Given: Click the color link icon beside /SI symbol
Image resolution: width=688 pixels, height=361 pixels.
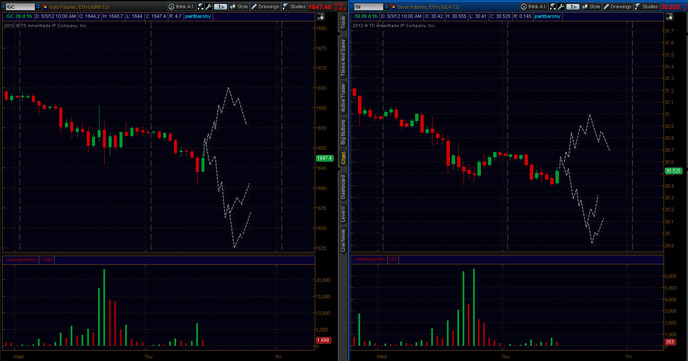Looking at the screenshot, I should [x=393, y=7].
